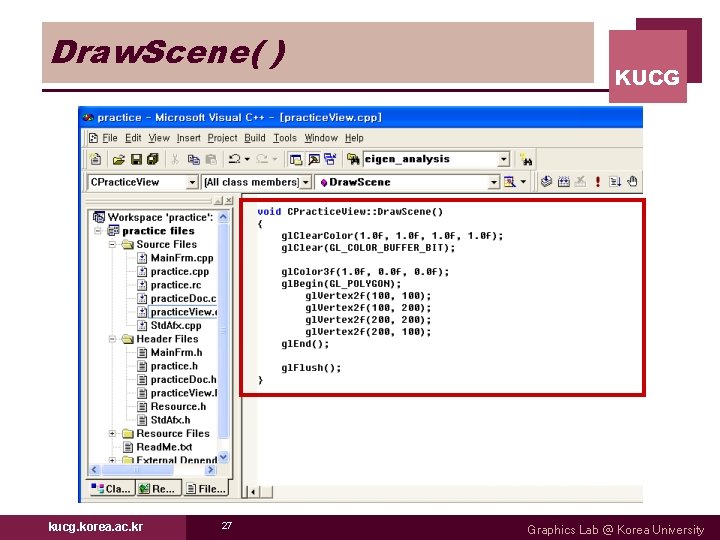Click the Build toolbar icon
Image resolution: width=720 pixels, height=540 pixels.
click(x=564, y=182)
